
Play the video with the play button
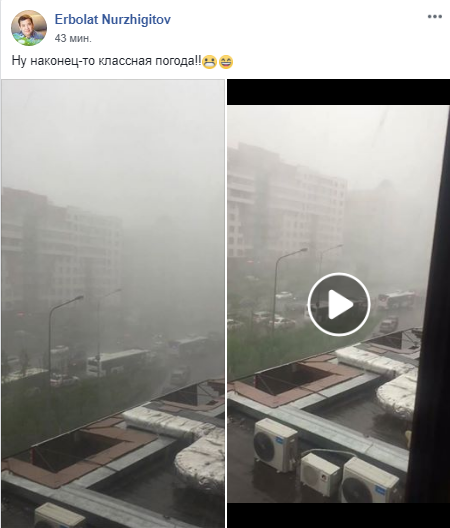[339, 304]
